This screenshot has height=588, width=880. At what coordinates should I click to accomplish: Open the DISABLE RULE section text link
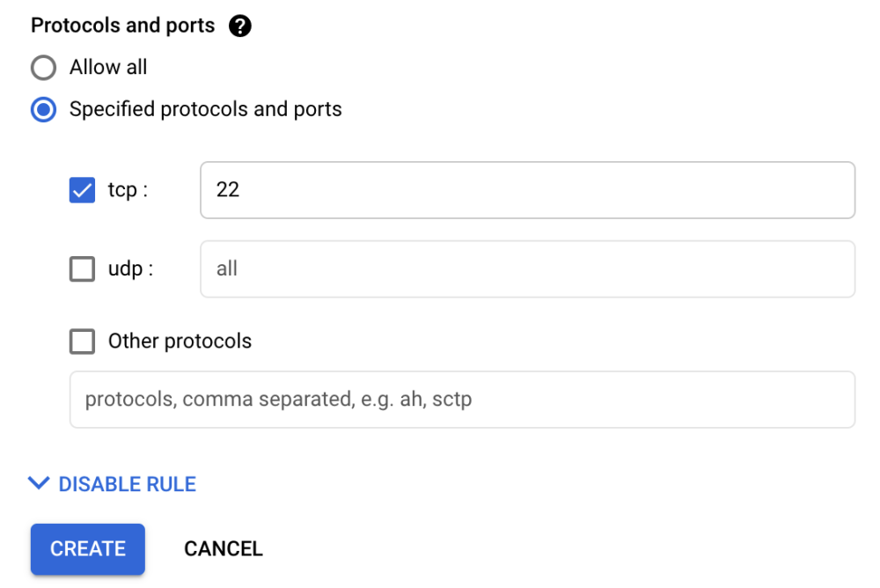127,484
